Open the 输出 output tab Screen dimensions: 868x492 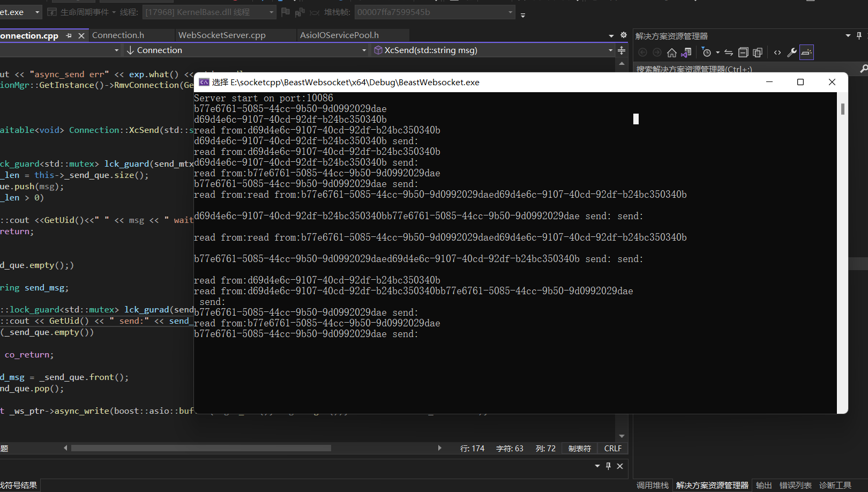click(764, 486)
